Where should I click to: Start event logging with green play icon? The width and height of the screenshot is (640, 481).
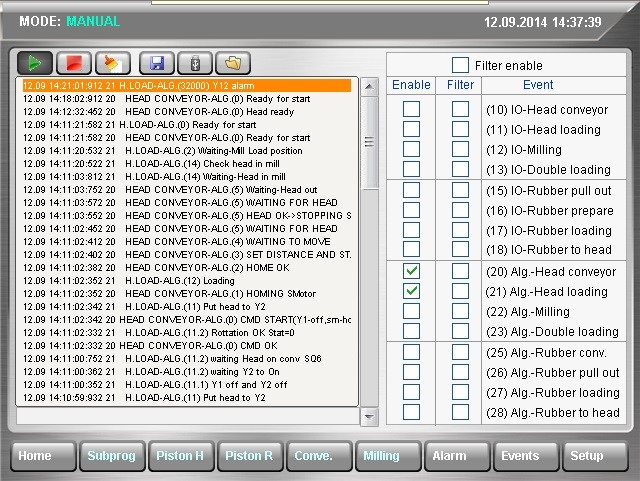(35, 63)
